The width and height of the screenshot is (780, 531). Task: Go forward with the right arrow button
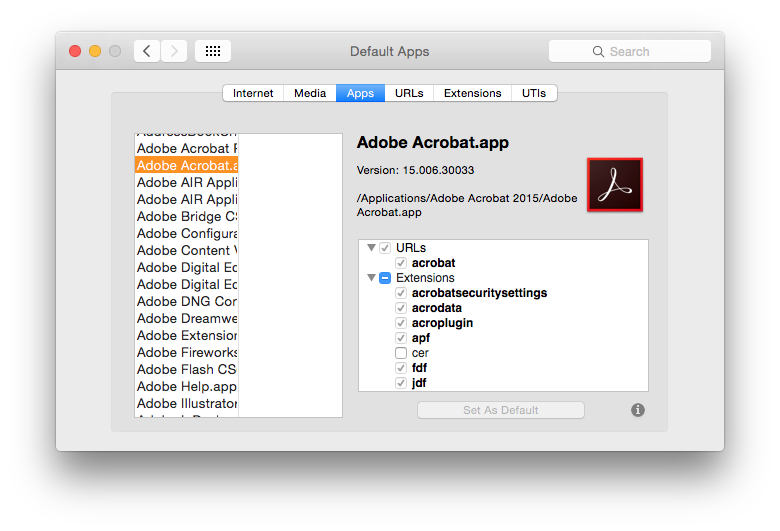pyautogui.click(x=174, y=51)
